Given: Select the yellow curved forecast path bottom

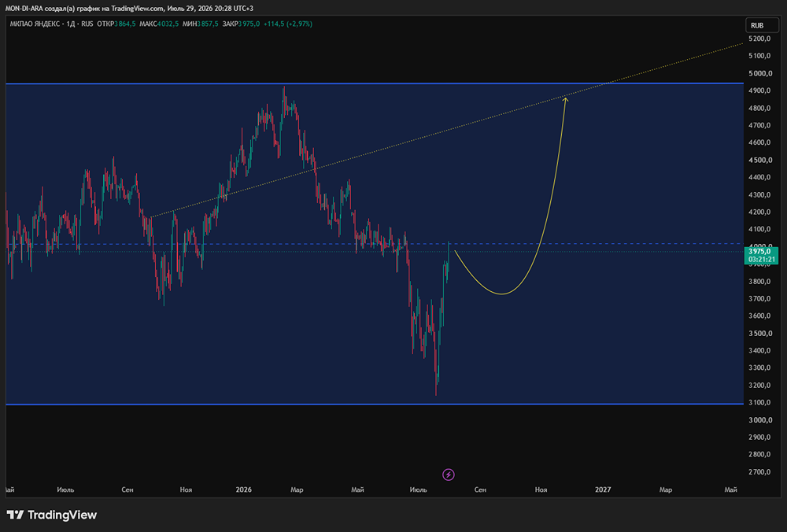Looking at the screenshot, I should [x=502, y=294].
